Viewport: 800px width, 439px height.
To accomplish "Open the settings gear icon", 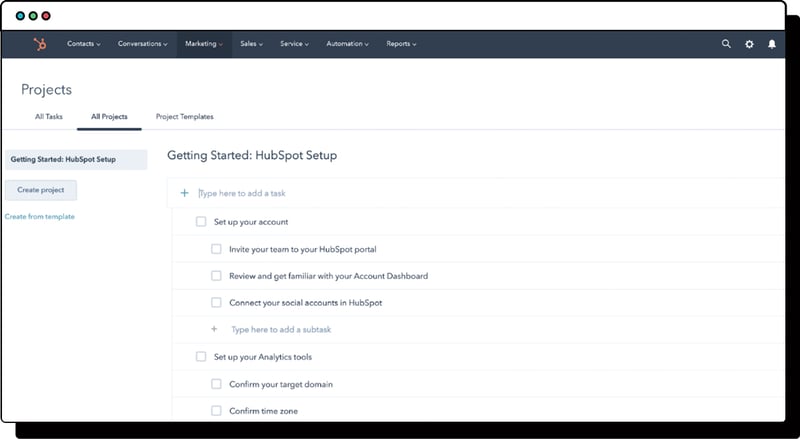I will click(x=749, y=44).
